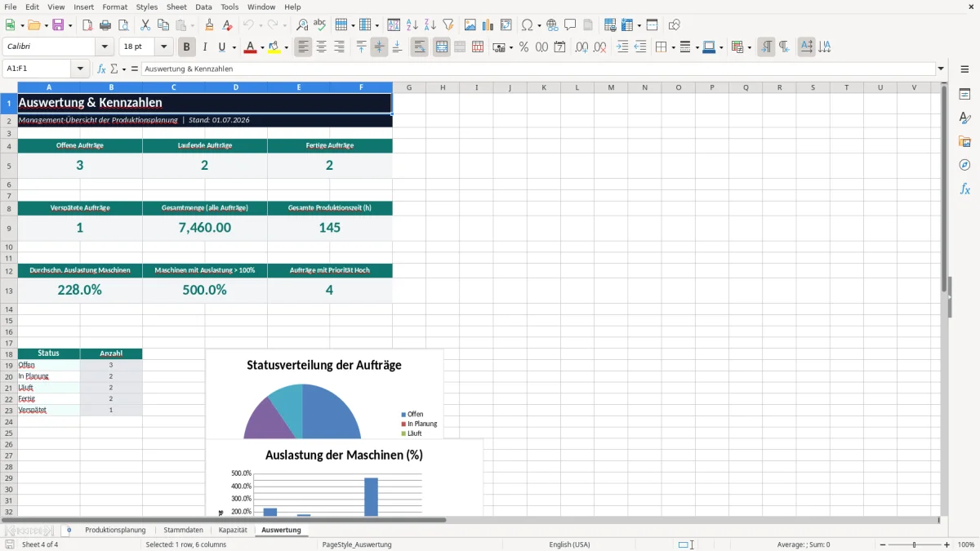This screenshot has height=551, width=980.
Task: Switch to Produktionsplanung sheet tab
Action: tap(115, 530)
